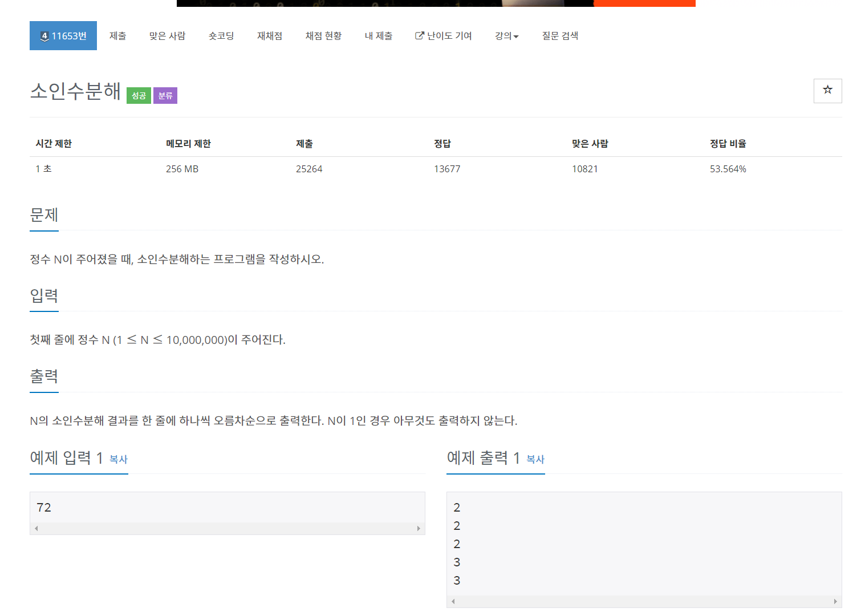
Task: Go to the 제출 submit tab
Action: (x=118, y=36)
